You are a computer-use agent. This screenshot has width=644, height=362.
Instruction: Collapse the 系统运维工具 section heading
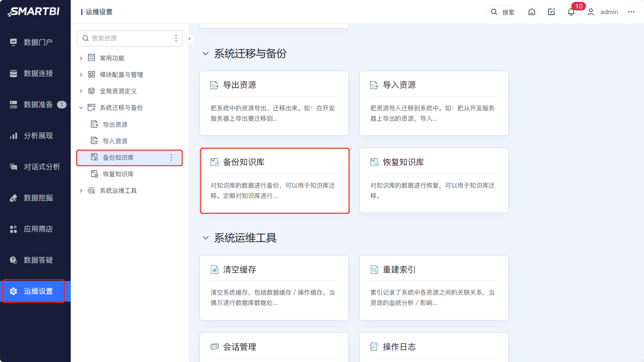(205, 238)
